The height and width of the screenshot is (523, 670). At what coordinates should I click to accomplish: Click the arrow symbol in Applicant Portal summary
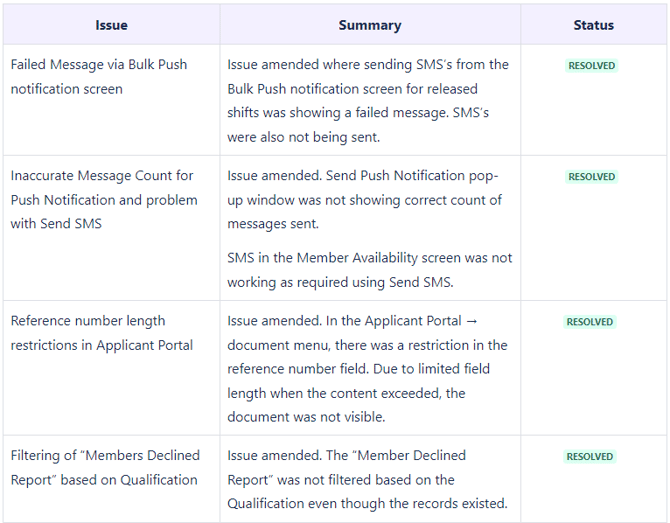471,322
